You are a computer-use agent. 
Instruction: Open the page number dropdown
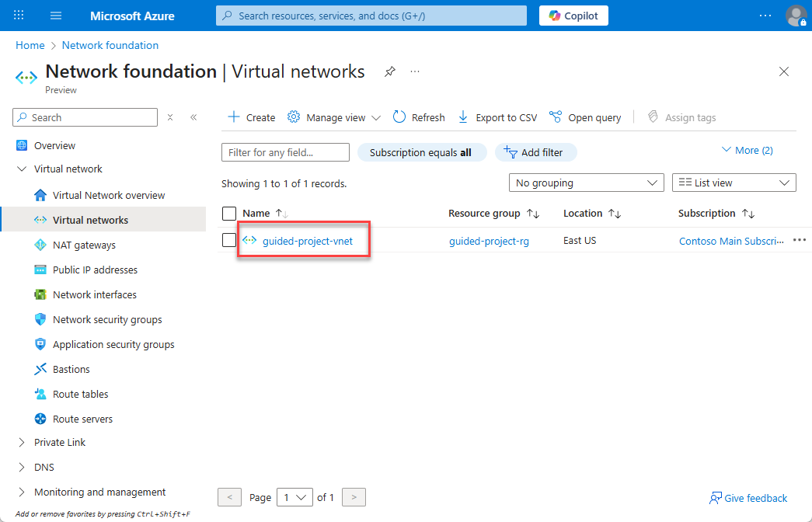click(x=294, y=497)
